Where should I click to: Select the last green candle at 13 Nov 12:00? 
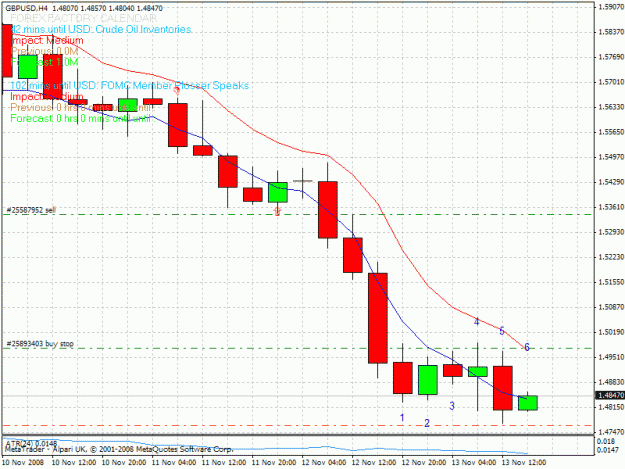pyautogui.click(x=528, y=403)
